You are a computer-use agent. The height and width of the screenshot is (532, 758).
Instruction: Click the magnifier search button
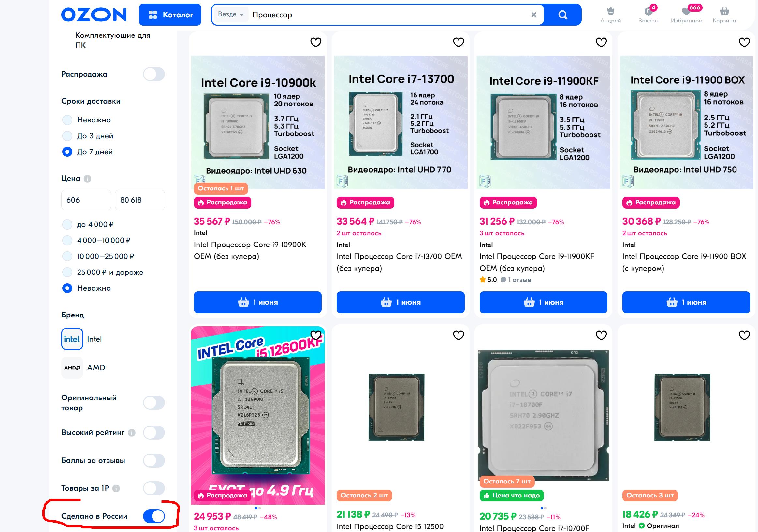562,15
